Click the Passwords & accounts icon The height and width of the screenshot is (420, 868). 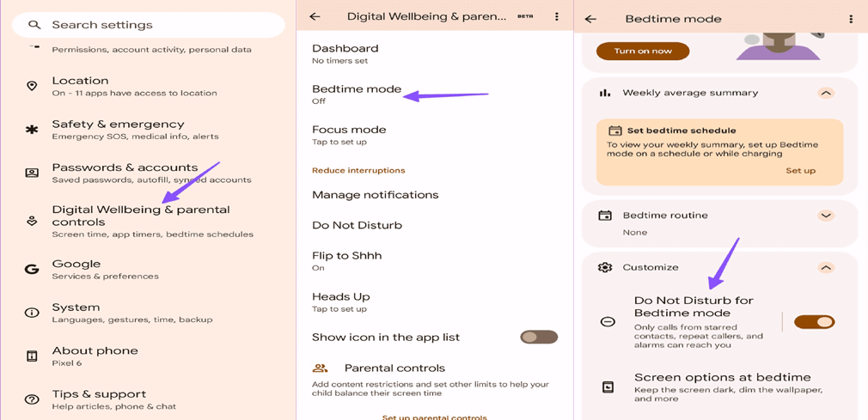(32, 173)
